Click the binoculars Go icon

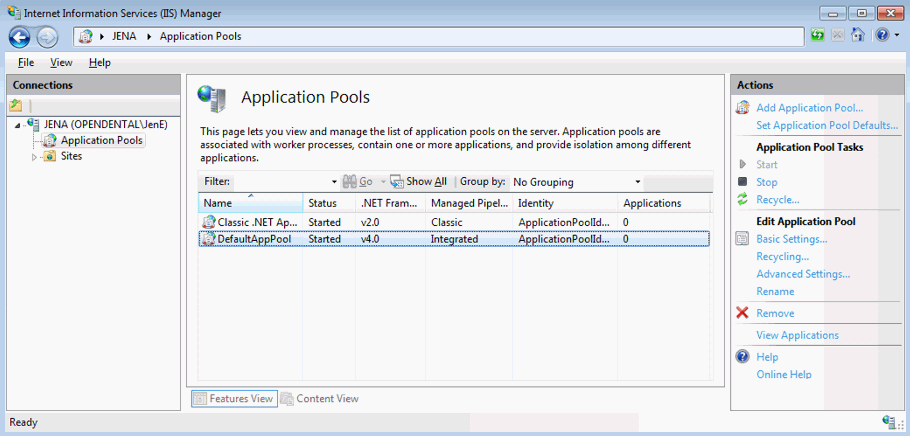(349, 182)
